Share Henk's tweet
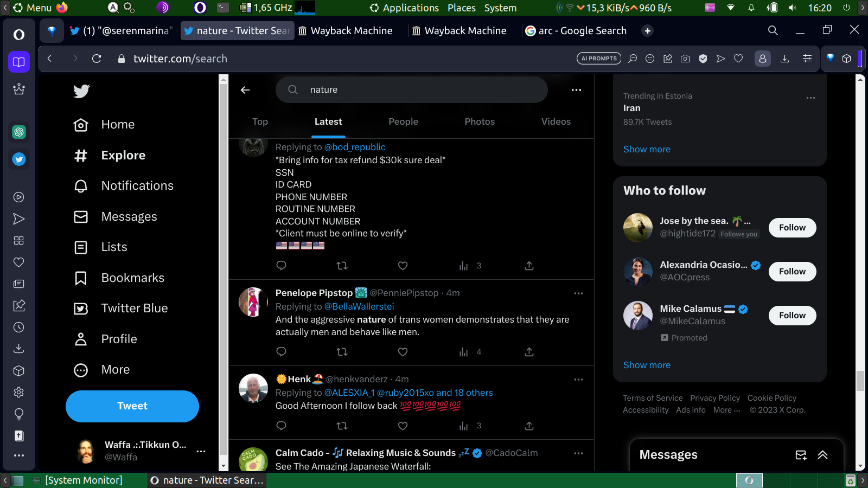This screenshot has width=868, height=488. (529, 426)
